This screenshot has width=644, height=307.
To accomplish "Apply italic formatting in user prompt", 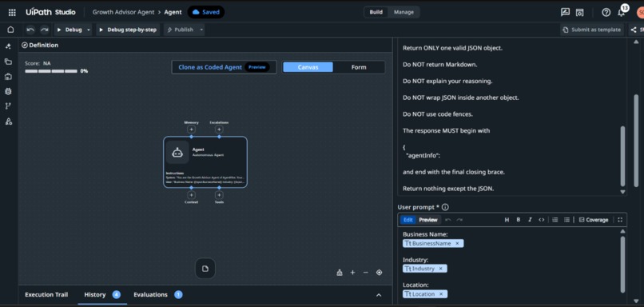I will coord(530,220).
